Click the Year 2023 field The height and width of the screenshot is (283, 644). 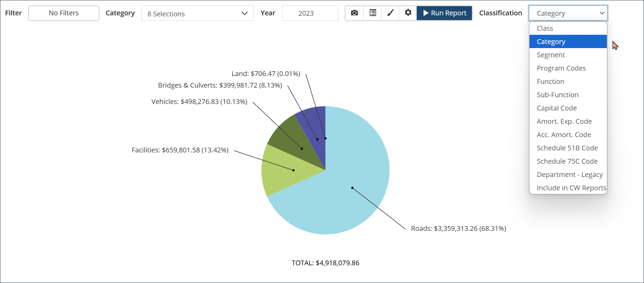(x=310, y=13)
